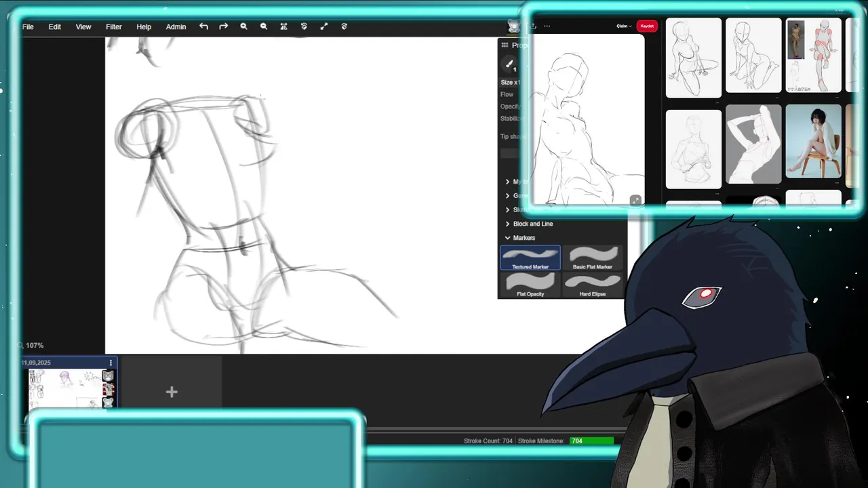Click the share upload icon in Pinterest header

533,26
